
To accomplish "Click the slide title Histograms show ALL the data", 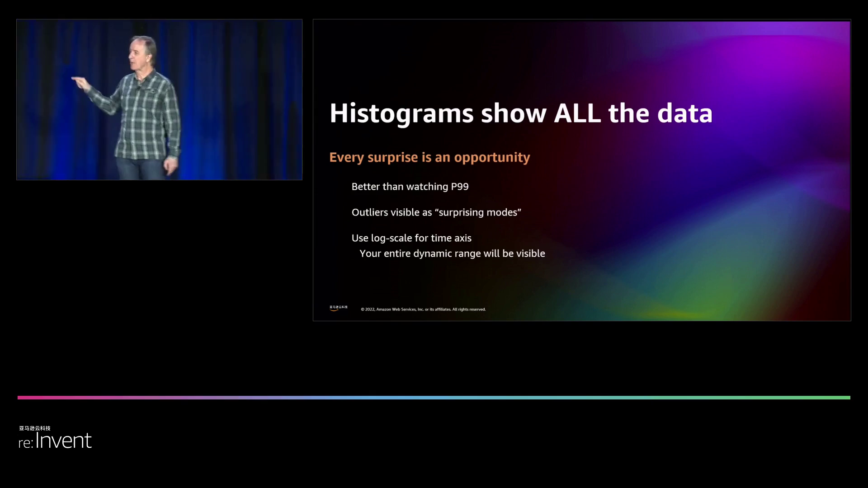I will coord(521,113).
